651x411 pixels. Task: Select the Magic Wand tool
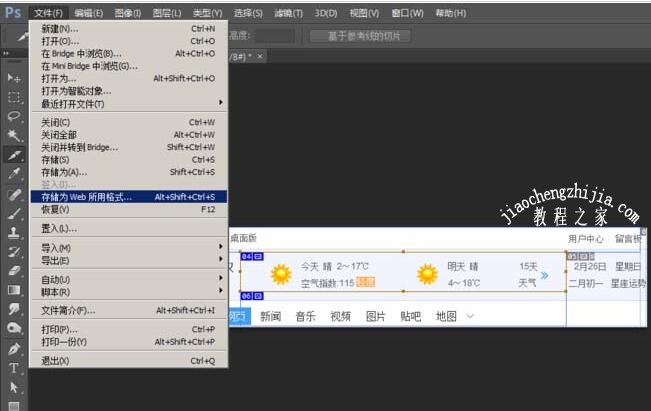point(14,135)
